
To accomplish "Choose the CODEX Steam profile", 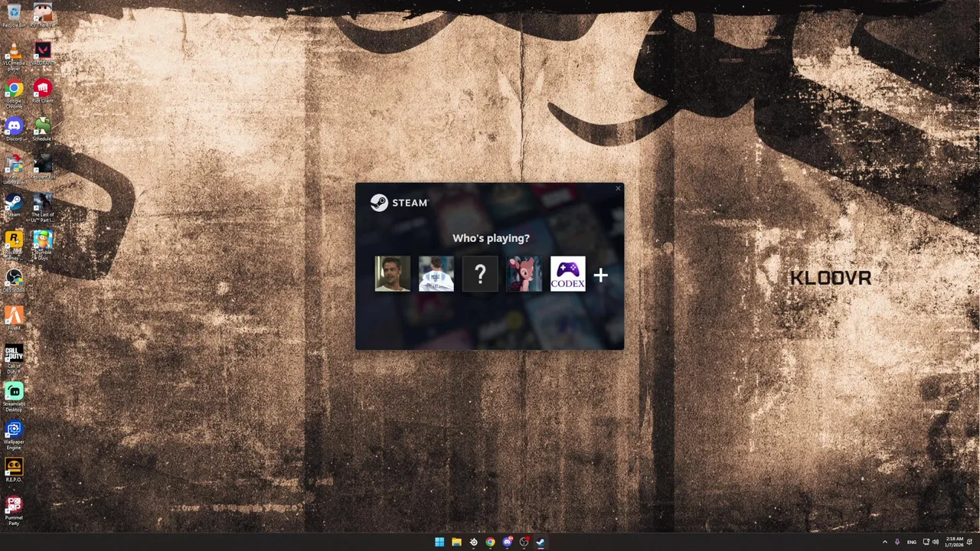I will [567, 274].
